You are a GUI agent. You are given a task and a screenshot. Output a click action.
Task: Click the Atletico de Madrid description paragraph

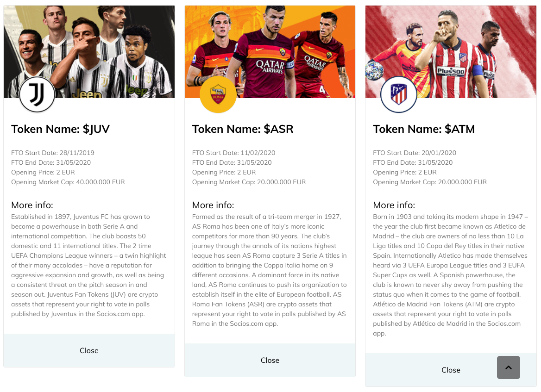click(x=450, y=275)
